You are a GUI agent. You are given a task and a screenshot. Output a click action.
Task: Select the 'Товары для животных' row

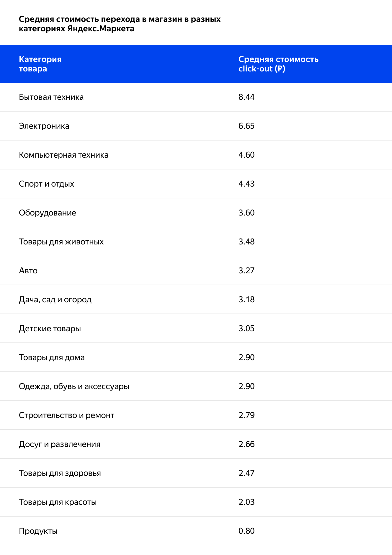(61, 242)
